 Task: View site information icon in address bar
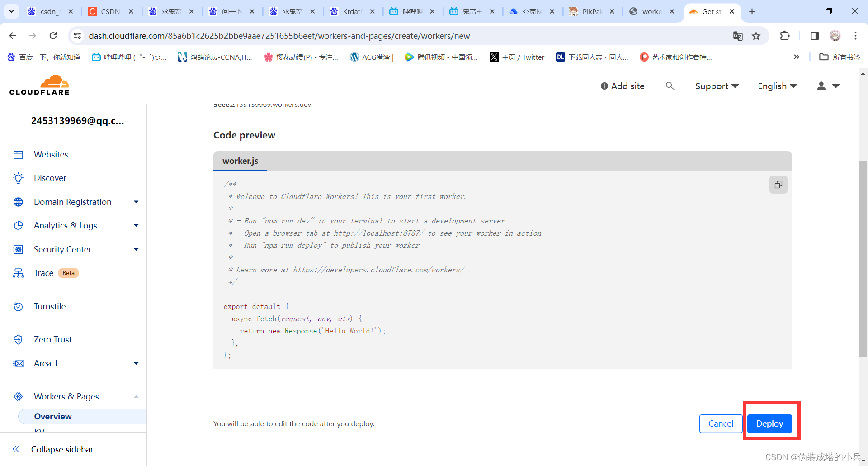point(77,36)
